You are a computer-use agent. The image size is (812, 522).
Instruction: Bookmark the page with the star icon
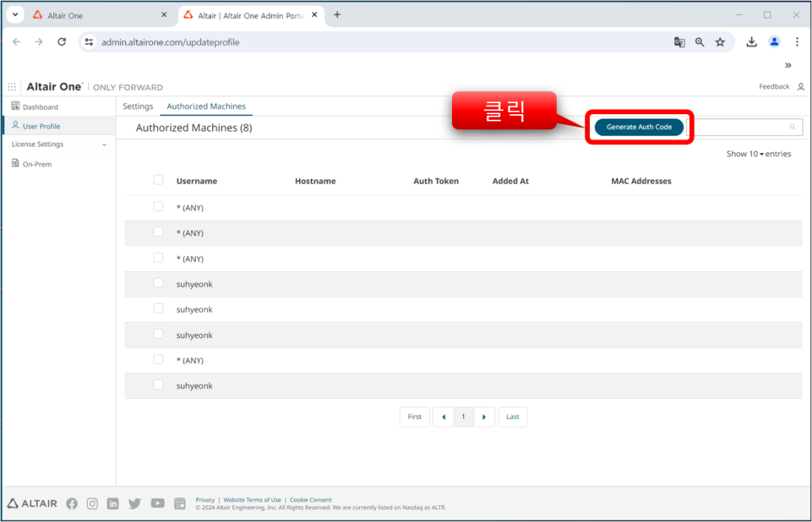coord(720,43)
